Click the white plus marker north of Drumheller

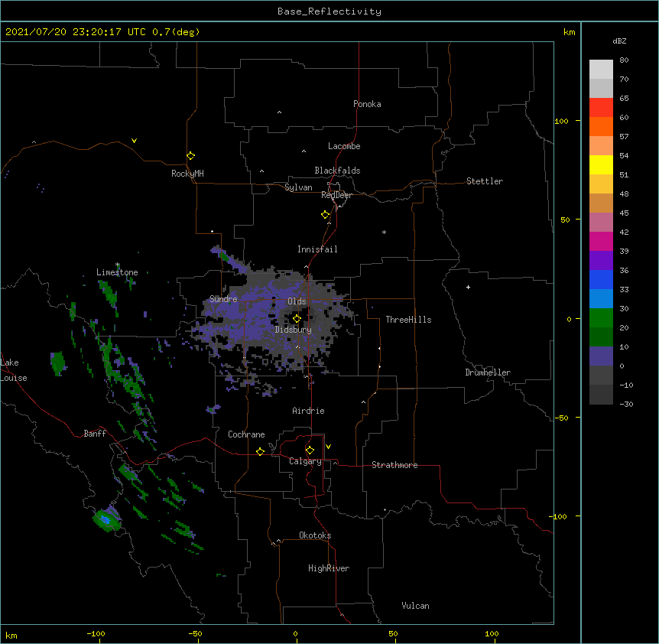coord(468,287)
